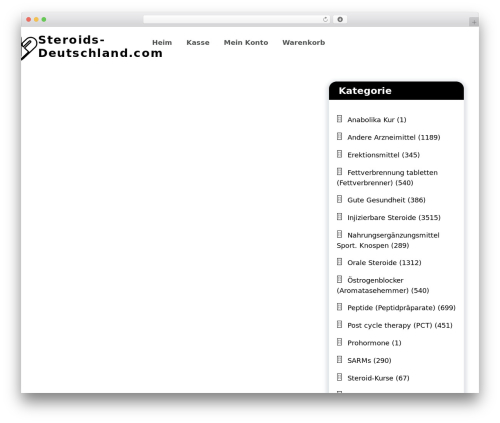Open the Andere Arzneimittel (1189) category
This screenshot has width=500, height=423.
point(394,137)
